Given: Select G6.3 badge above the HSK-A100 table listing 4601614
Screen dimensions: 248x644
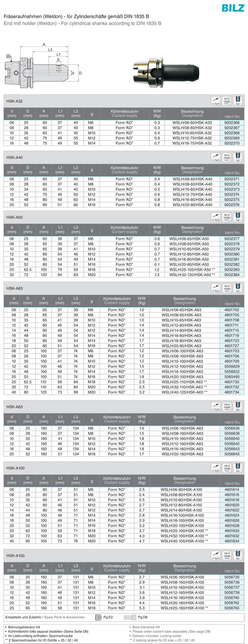Looking at the screenshot, I should click(227, 468).
